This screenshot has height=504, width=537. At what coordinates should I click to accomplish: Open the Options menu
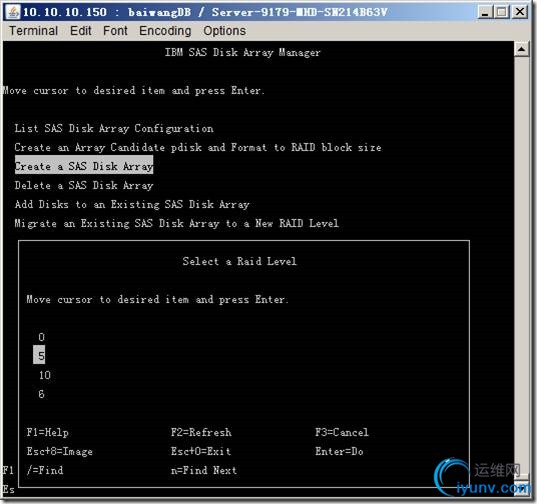pos(224,31)
